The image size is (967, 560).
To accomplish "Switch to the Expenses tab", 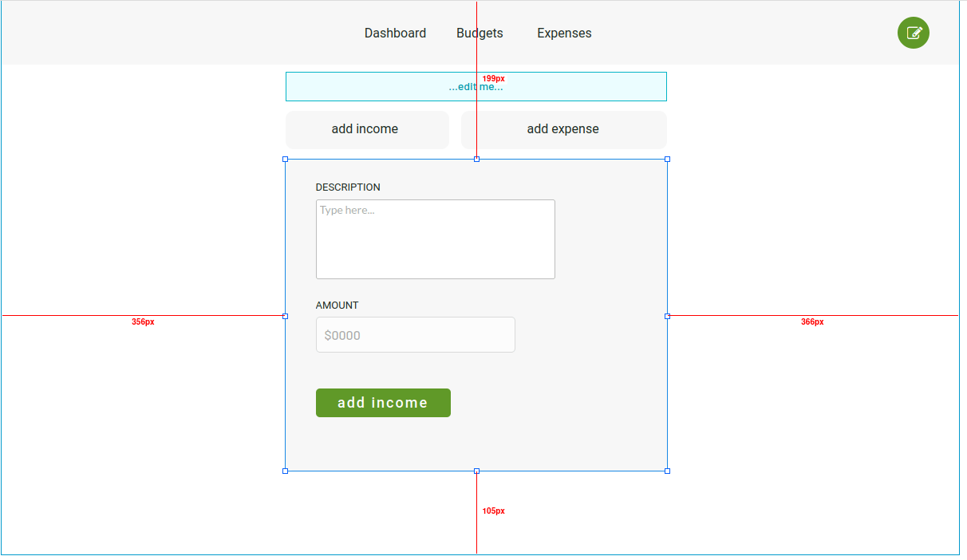I will (x=563, y=33).
